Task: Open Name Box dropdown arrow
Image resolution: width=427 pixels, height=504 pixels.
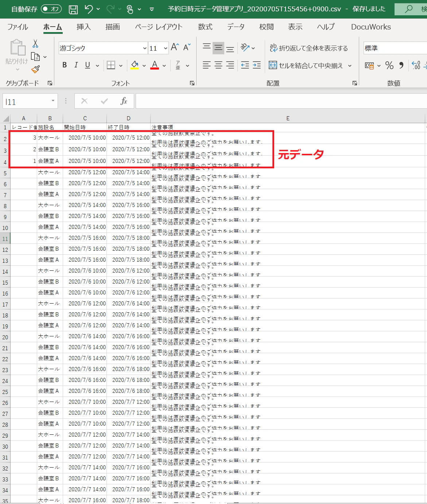Action: click(x=53, y=101)
